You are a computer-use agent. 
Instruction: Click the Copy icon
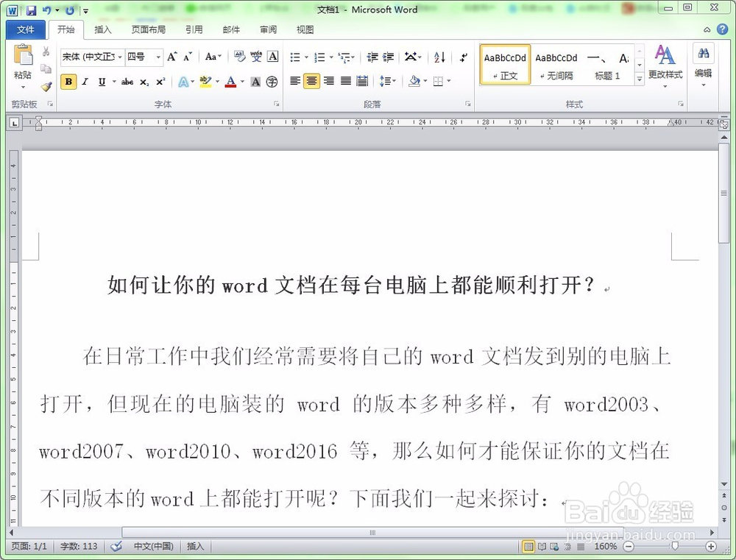[46, 69]
